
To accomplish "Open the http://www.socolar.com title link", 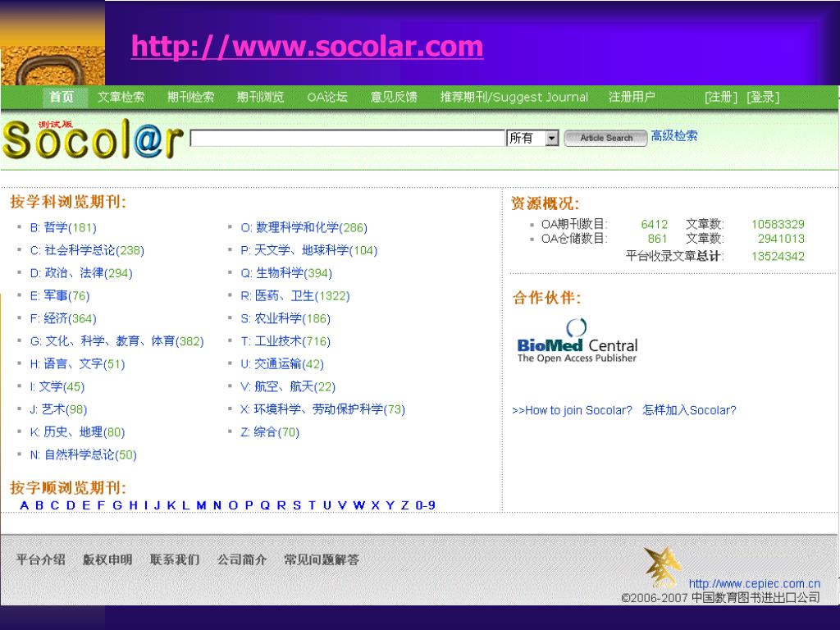I will tap(308, 46).
